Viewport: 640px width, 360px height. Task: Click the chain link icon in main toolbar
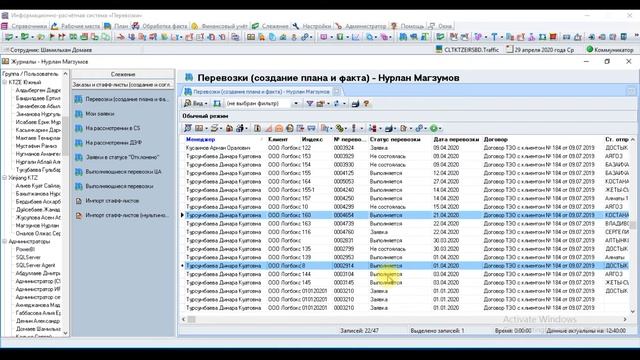[x=304, y=37]
